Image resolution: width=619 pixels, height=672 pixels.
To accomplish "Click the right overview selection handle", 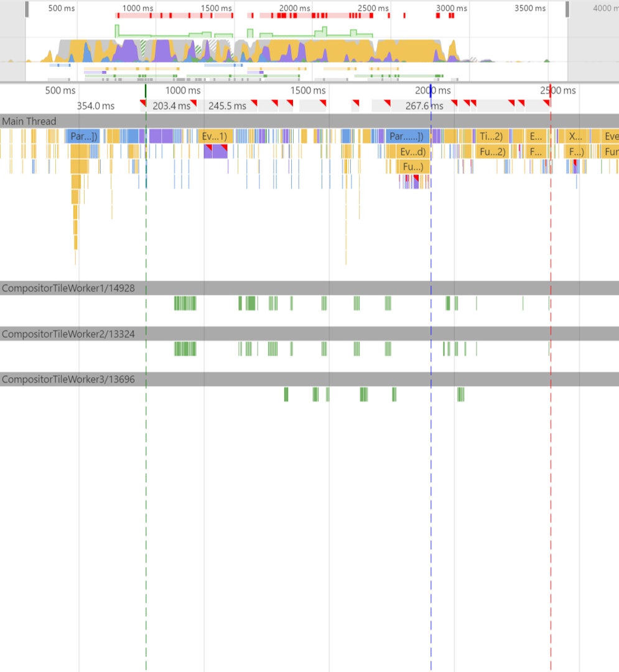I will pos(567,9).
